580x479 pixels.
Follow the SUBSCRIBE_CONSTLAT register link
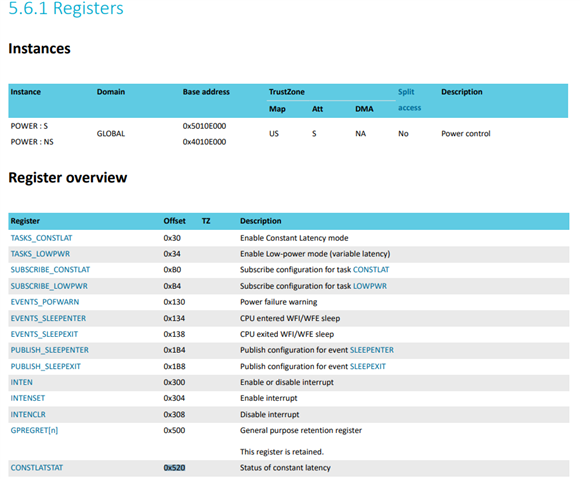coord(50,270)
